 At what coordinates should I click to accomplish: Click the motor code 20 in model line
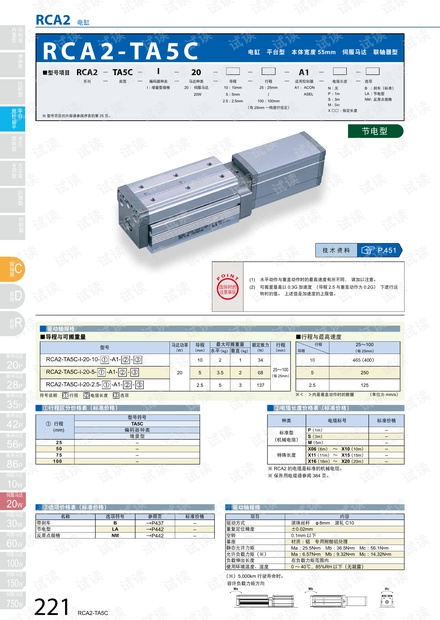pyautogui.click(x=196, y=72)
